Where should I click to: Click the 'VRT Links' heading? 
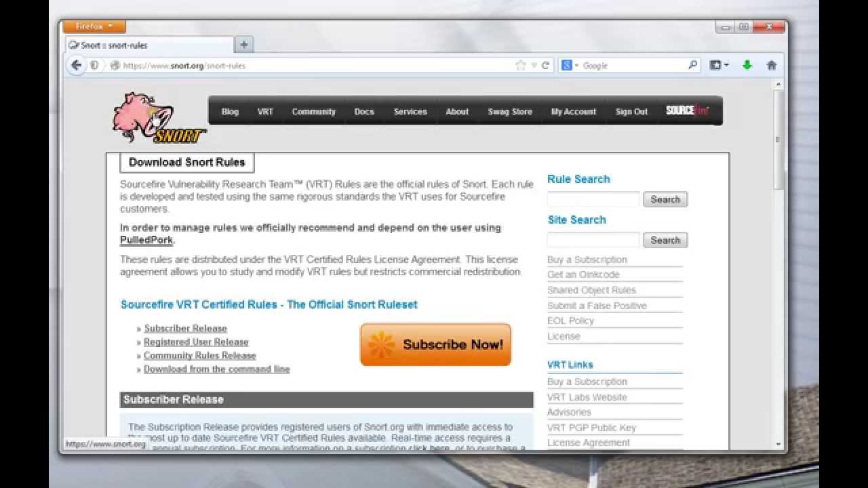coord(570,365)
